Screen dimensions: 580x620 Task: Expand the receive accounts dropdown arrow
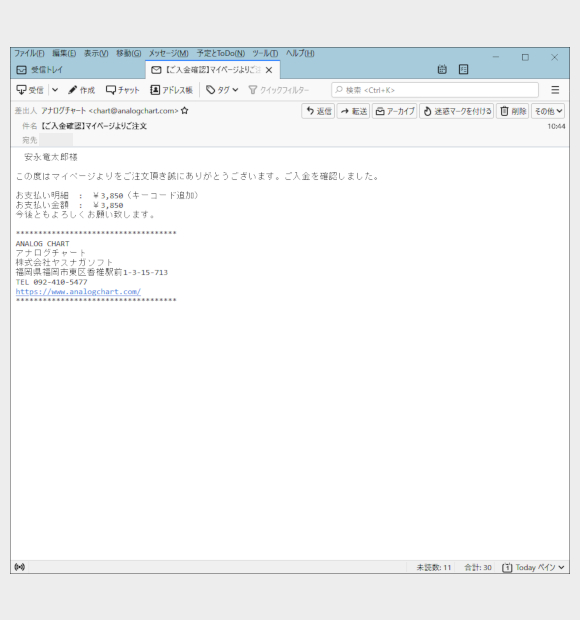[x=55, y=90]
